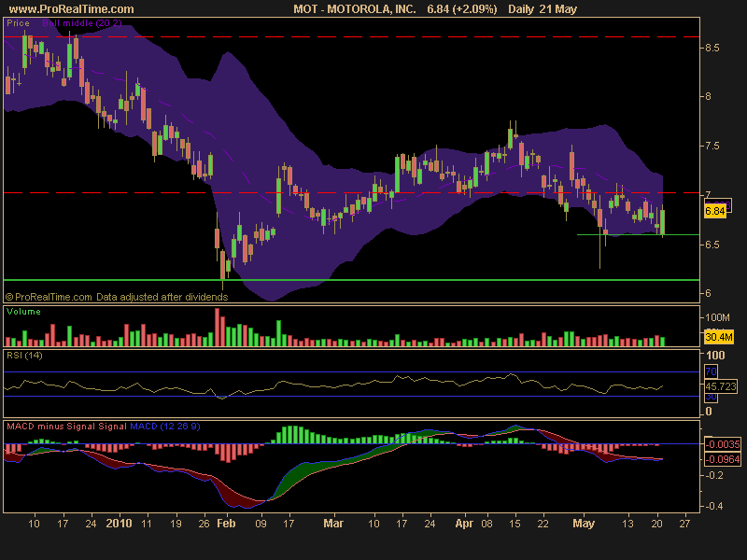747x560 pixels.
Task: Select the blue MACD (12 26 9) label
Action: [x=165, y=427]
